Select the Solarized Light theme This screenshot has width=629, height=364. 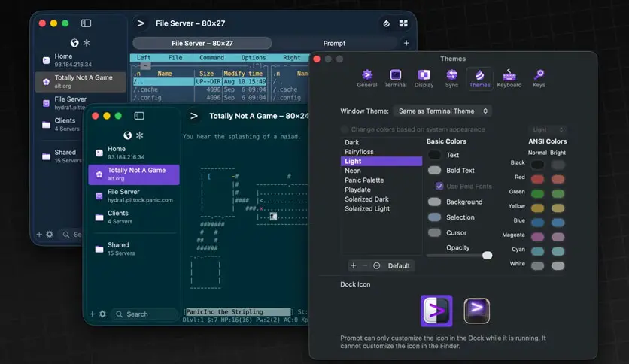point(381,208)
